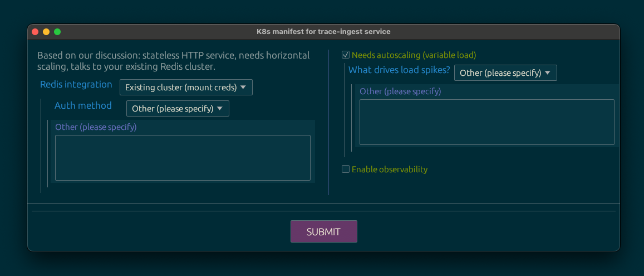Open the load spikes driver dropdown
The height and width of the screenshot is (276, 644).
(x=505, y=73)
